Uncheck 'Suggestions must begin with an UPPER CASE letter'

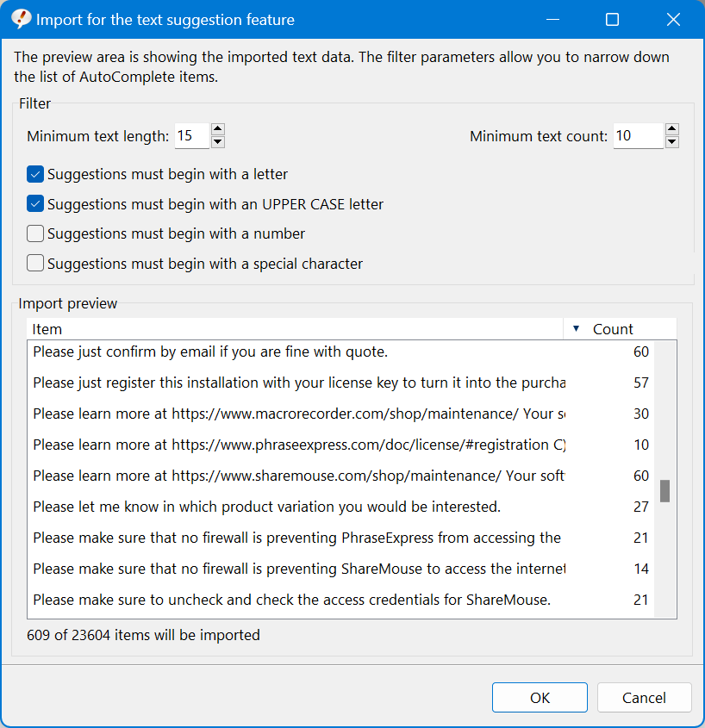(35, 204)
